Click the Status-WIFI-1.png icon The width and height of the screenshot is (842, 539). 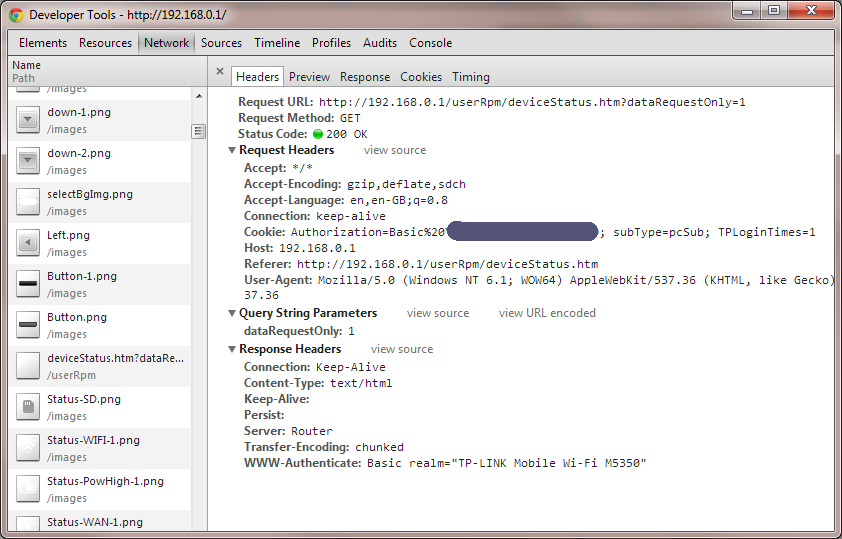pyautogui.click(x=28, y=448)
